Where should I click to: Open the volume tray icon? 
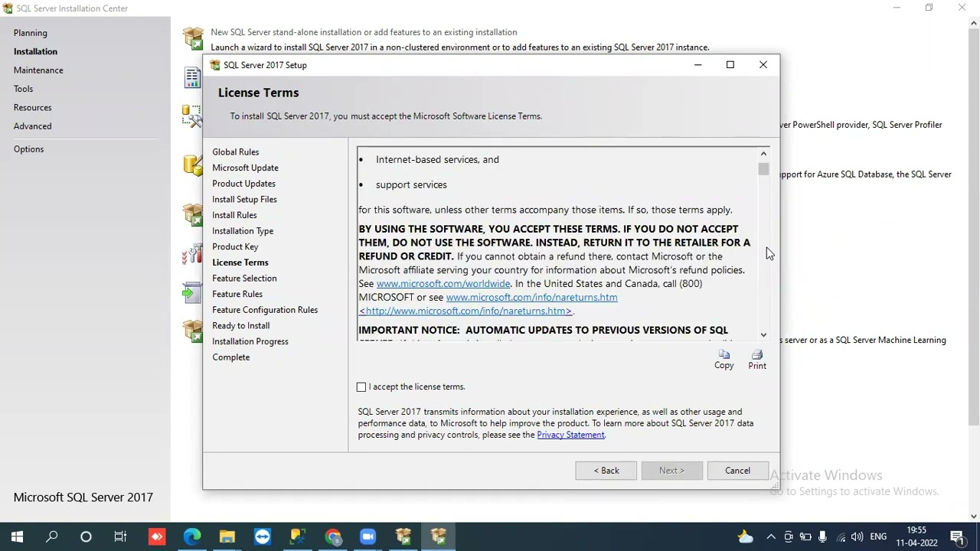[857, 536]
